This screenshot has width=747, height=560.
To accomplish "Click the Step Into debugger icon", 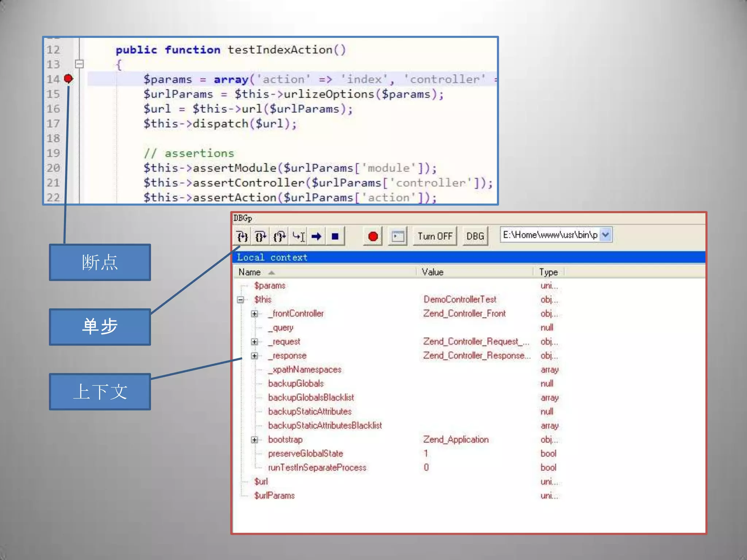I will [x=242, y=237].
